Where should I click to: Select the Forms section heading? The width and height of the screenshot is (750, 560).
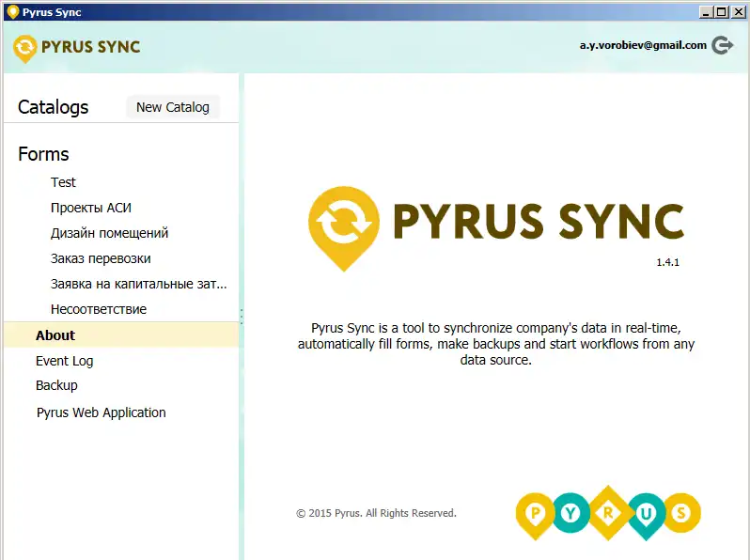click(x=43, y=154)
